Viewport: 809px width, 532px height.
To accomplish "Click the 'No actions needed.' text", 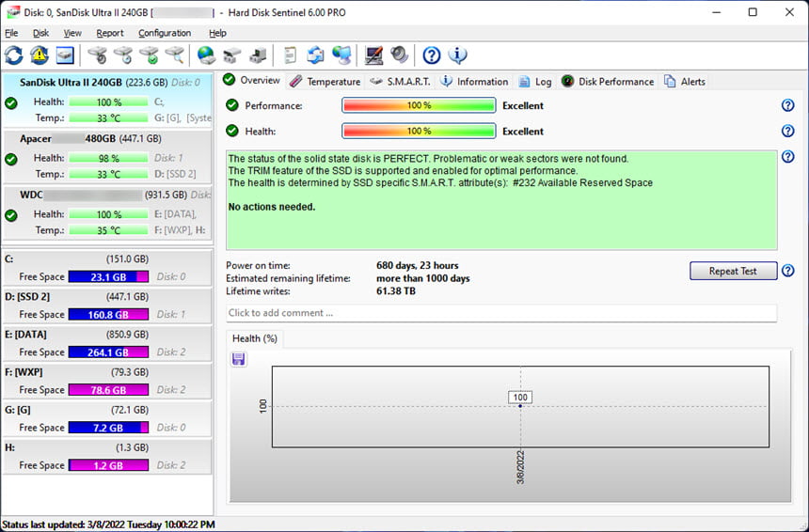I will click(271, 207).
